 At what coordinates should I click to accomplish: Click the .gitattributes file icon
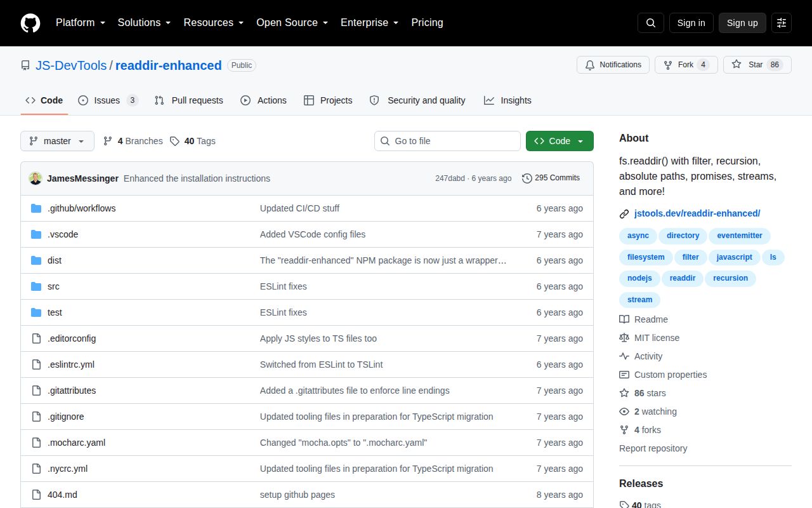tap(36, 391)
